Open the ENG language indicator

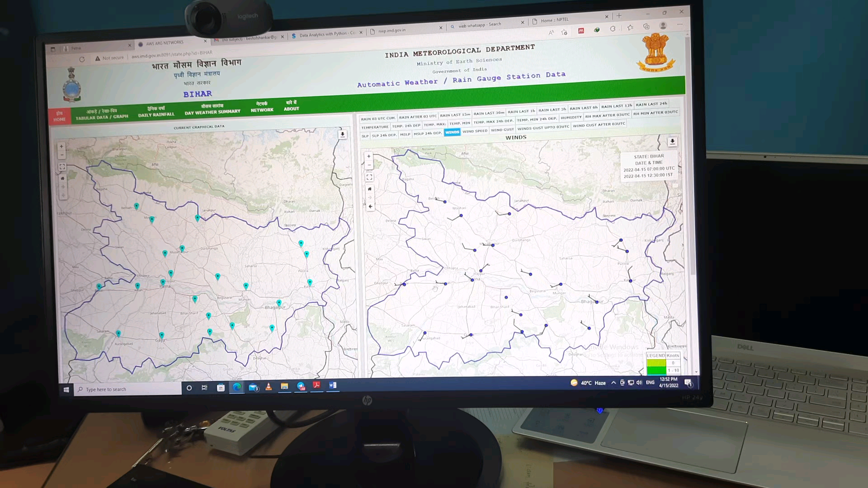(x=650, y=382)
